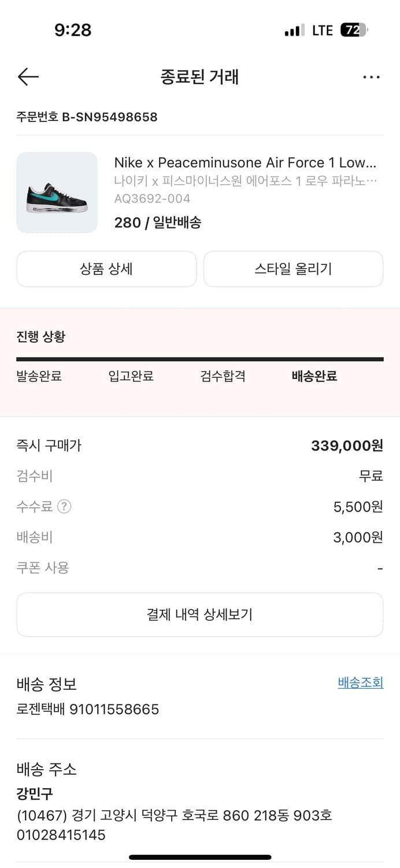
Task: Tap the back arrow to exit order details
Action: (x=28, y=76)
